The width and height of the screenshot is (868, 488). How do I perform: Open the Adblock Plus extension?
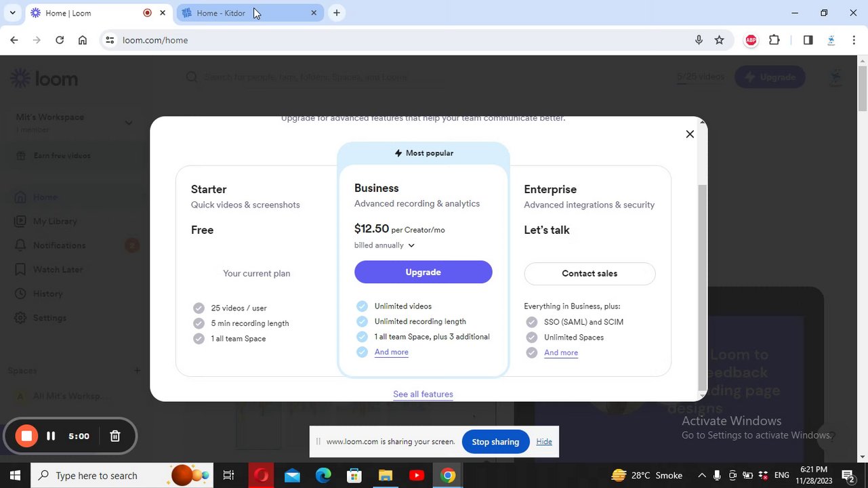point(751,40)
